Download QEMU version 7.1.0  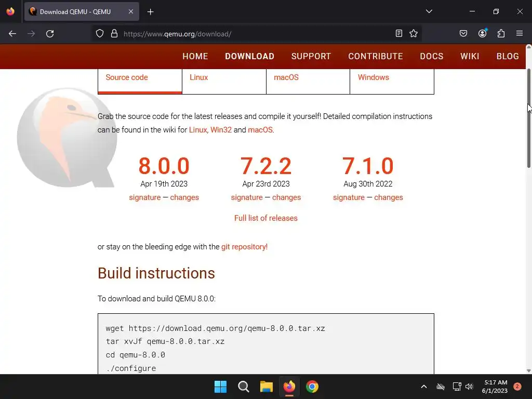click(x=368, y=166)
